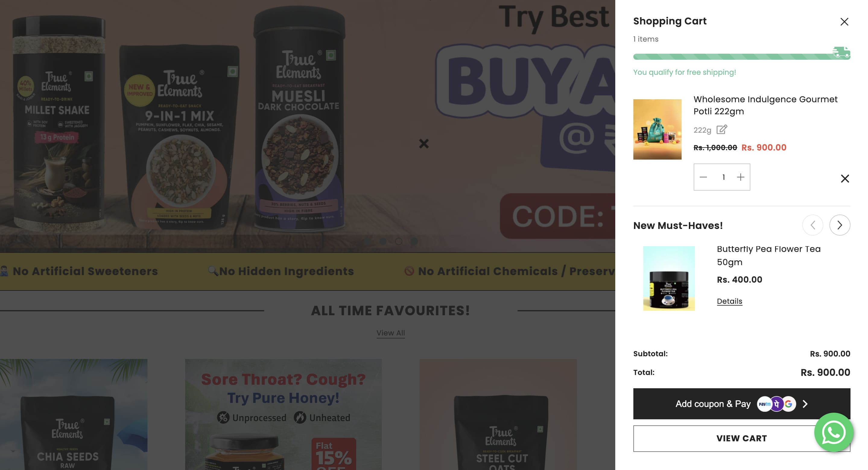Open Details for Butterfly Pea Flower Tea

pyautogui.click(x=729, y=301)
